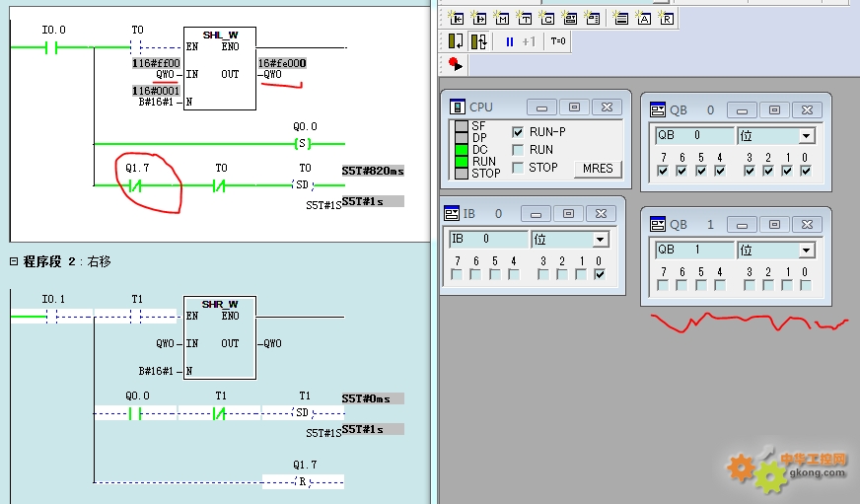Enable the STOP mode checkbox

coord(517,168)
